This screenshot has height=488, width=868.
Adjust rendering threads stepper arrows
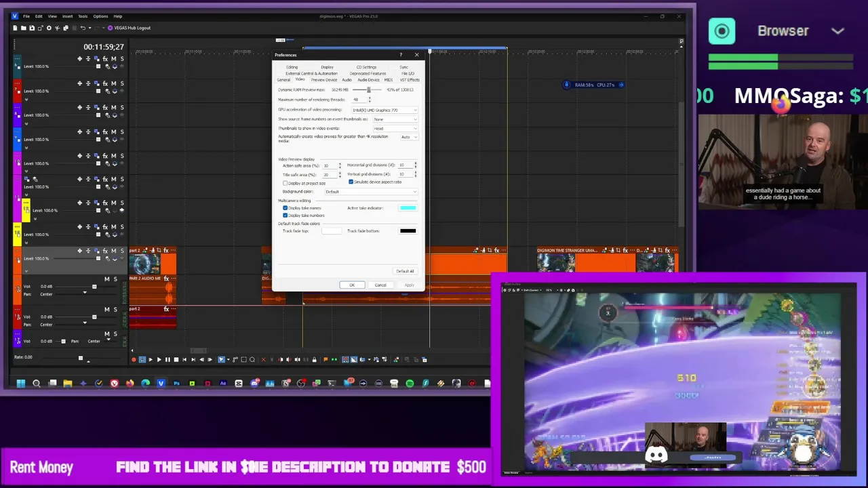click(x=370, y=100)
